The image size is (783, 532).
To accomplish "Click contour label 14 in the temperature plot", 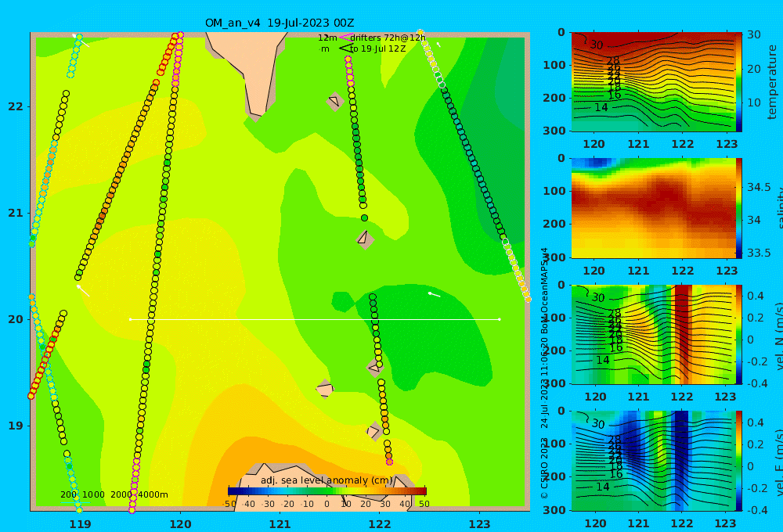I will (601, 107).
